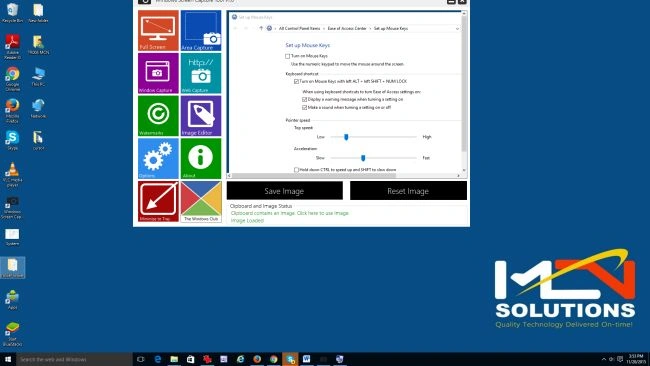Select the System desktop icon
The image size is (650, 366).
[12, 237]
